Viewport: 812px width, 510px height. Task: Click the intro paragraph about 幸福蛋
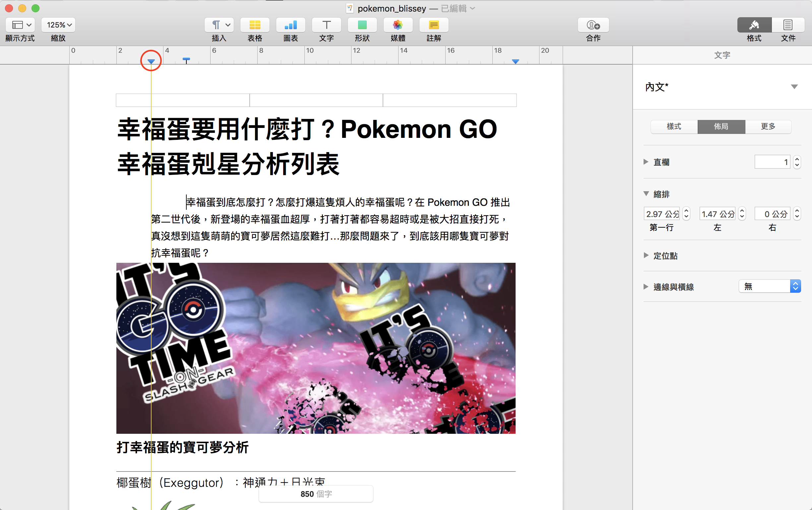pos(331,228)
